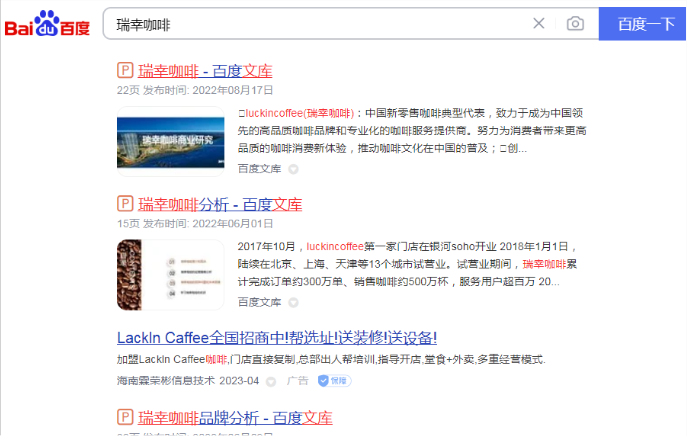687x436 pixels.
Task: Open the 瑞幸咖啡品牌分析 - 百度文库 link
Action: click(x=235, y=417)
